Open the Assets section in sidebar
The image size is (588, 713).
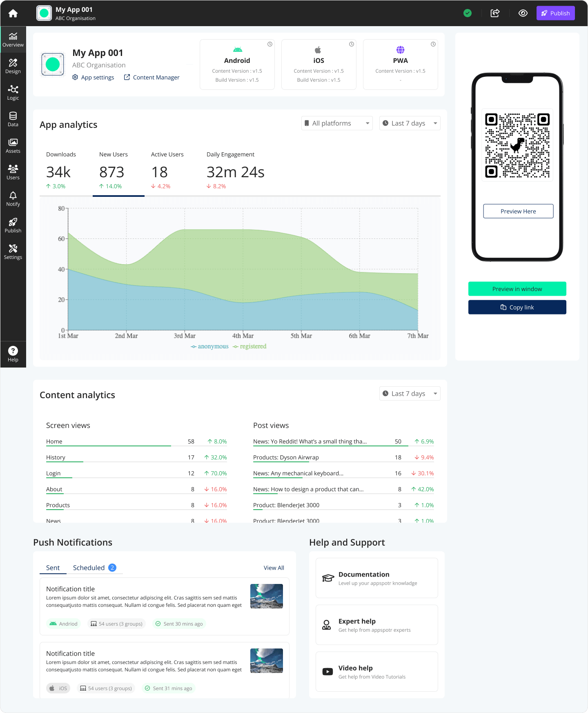pos(13,146)
